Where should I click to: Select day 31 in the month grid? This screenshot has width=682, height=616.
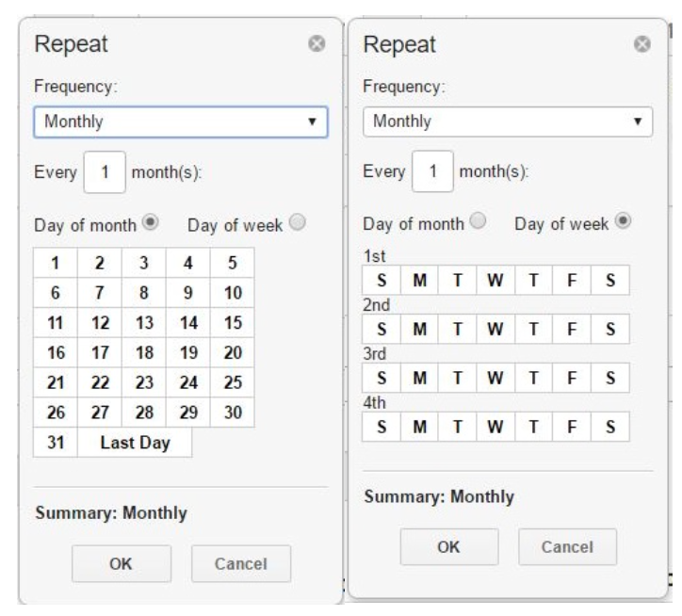(x=55, y=443)
